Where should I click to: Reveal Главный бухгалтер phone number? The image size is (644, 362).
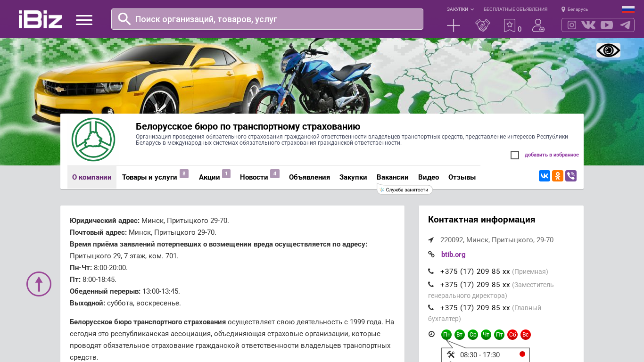coord(475,308)
